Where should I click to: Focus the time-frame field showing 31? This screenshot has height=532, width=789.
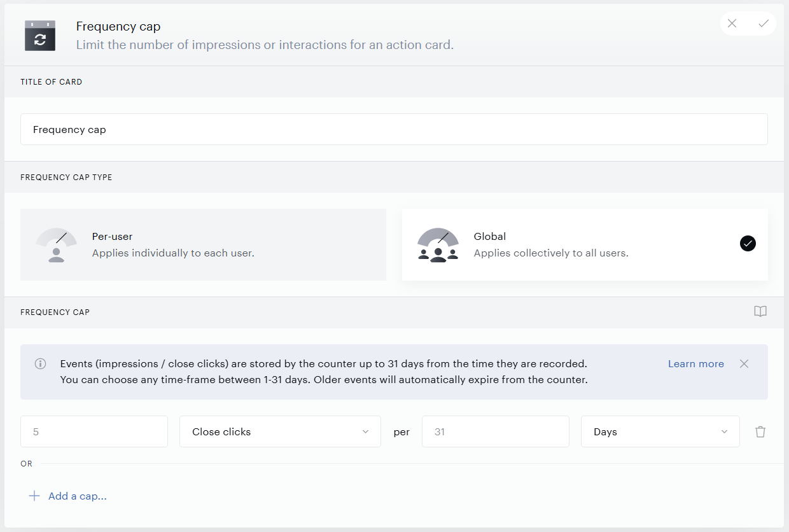[496, 431]
